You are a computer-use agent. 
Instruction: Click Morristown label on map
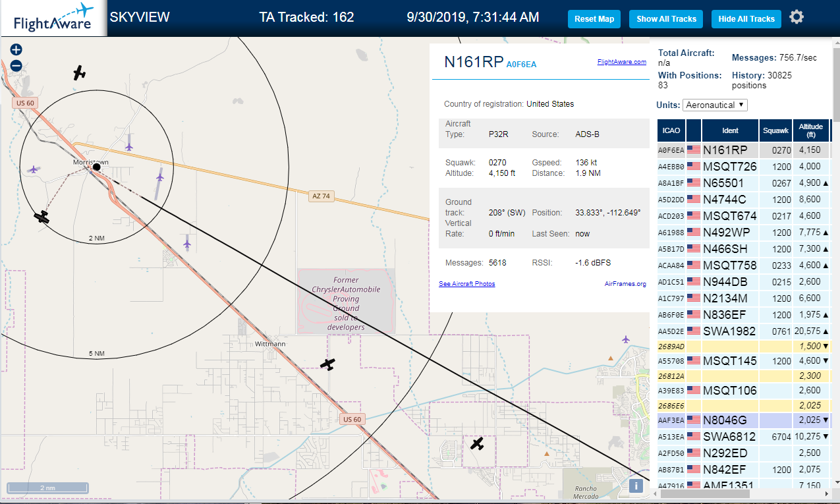coord(91,161)
